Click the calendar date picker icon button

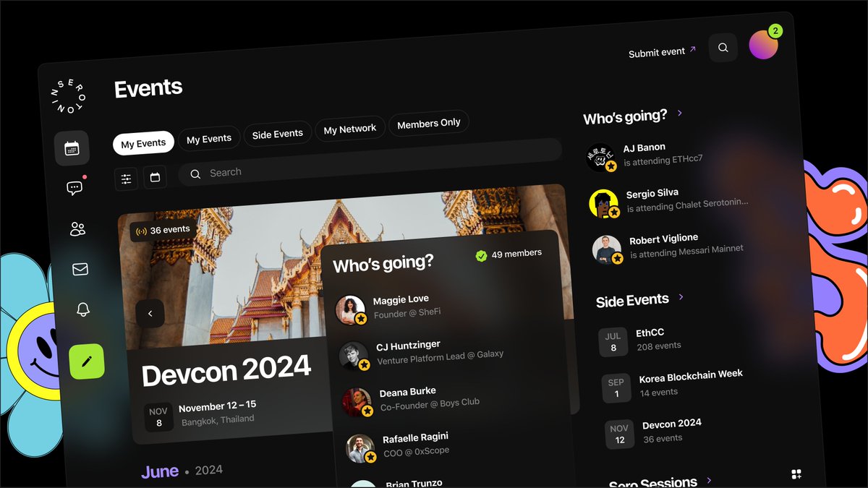155,177
